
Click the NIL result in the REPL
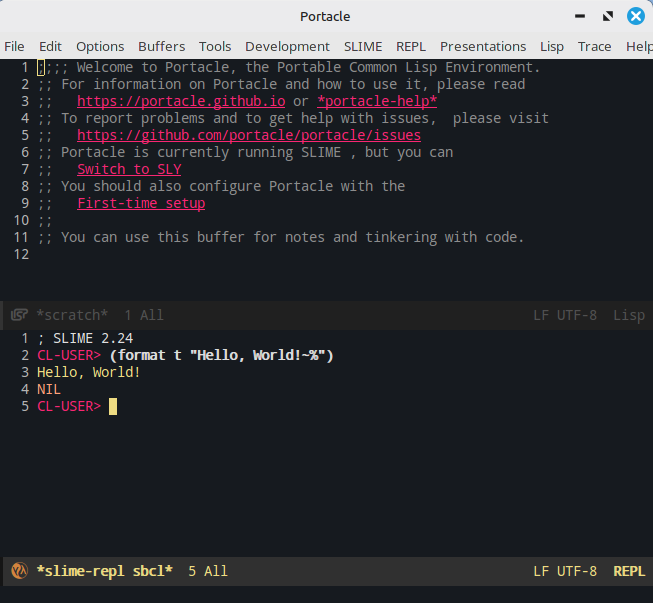coord(49,389)
